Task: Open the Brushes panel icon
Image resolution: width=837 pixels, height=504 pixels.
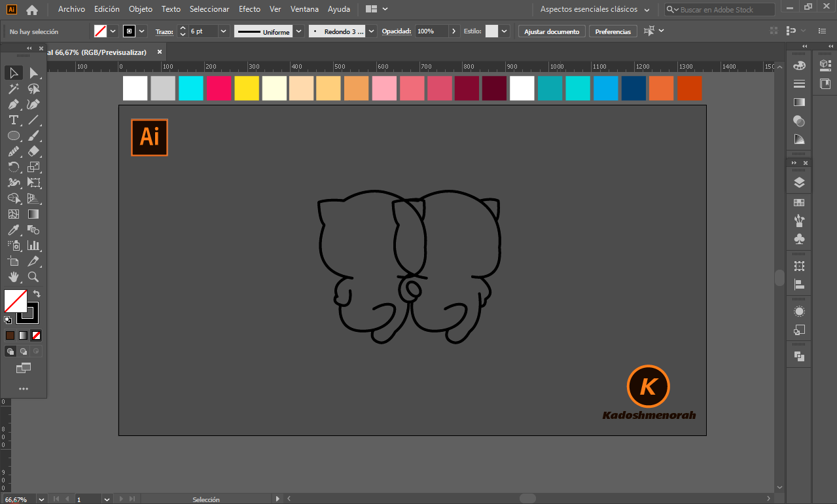Action: pyautogui.click(x=799, y=221)
